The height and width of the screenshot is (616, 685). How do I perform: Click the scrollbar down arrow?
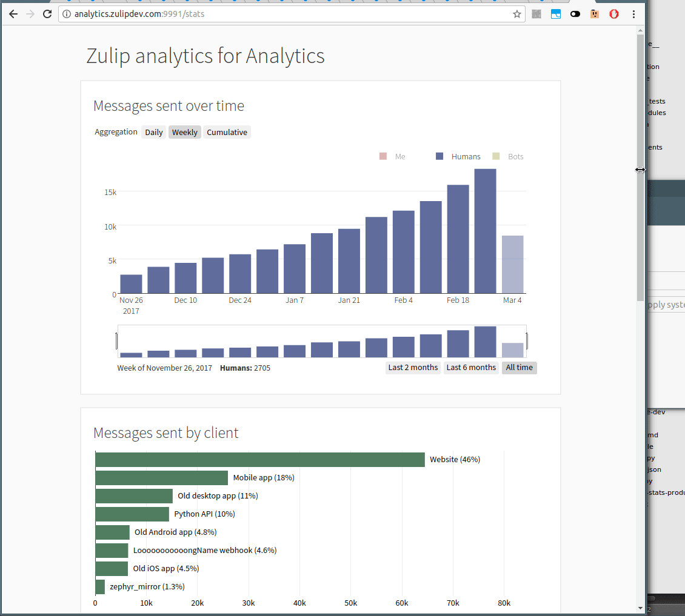click(x=640, y=608)
